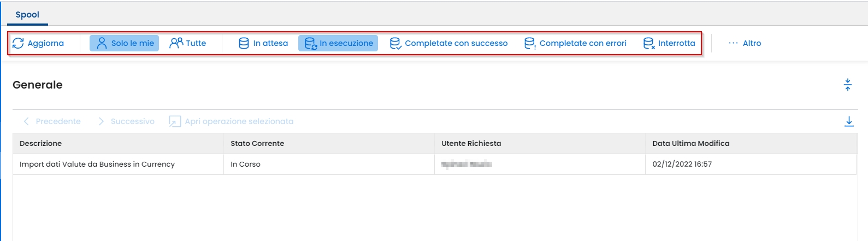Click the Aggiorna refresh icon
The height and width of the screenshot is (241, 868).
coord(18,43)
